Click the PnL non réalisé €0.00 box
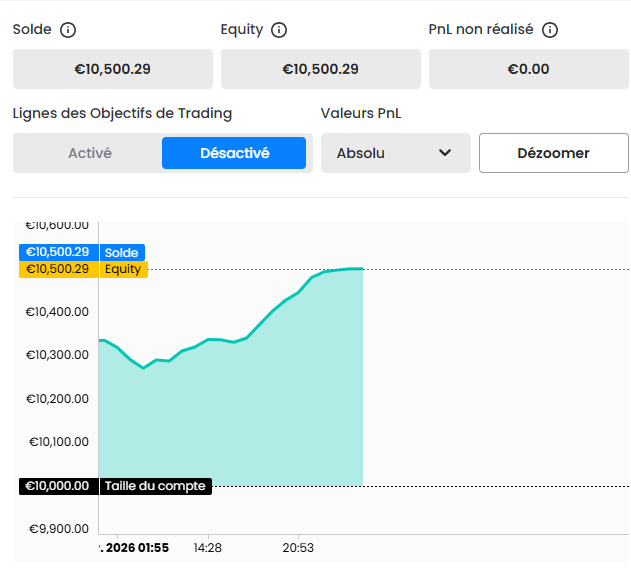Viewport: 631px width, 568px height. 529,69
